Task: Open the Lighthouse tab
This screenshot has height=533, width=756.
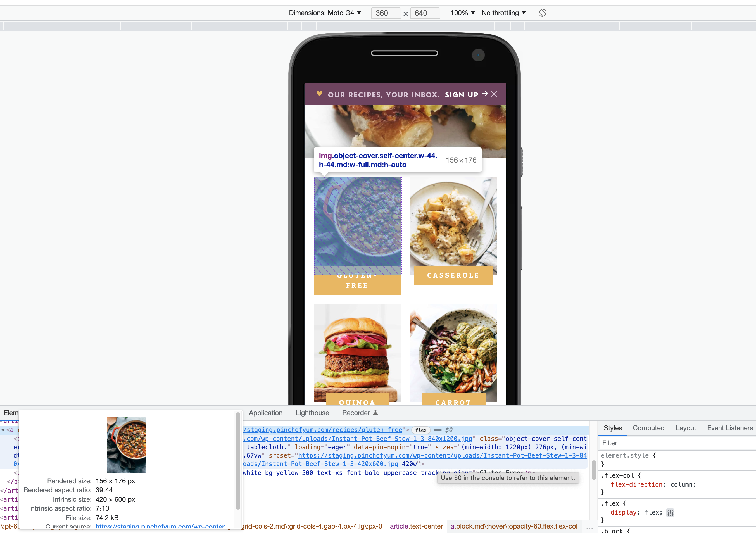Action: [312, 413]
